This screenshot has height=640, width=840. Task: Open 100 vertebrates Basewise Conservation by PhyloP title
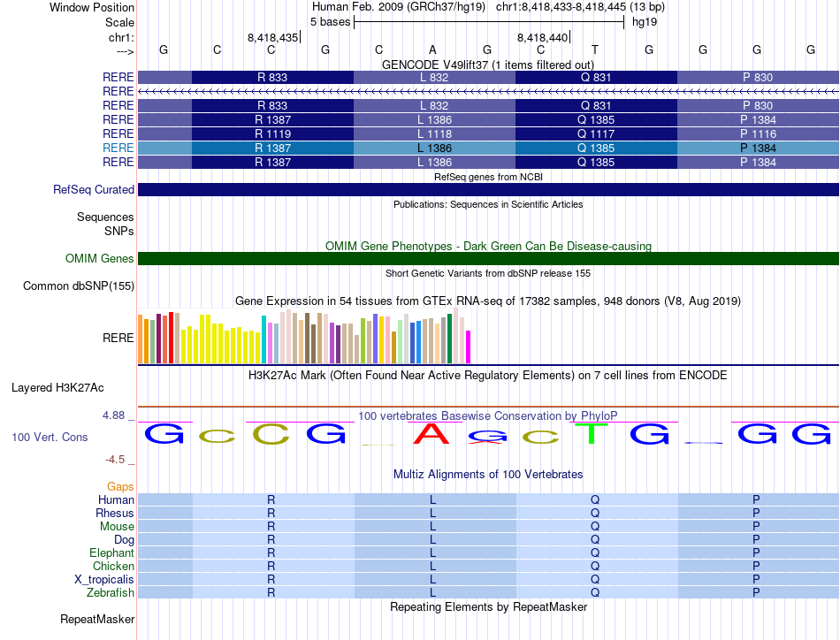[x=487, y=415]
